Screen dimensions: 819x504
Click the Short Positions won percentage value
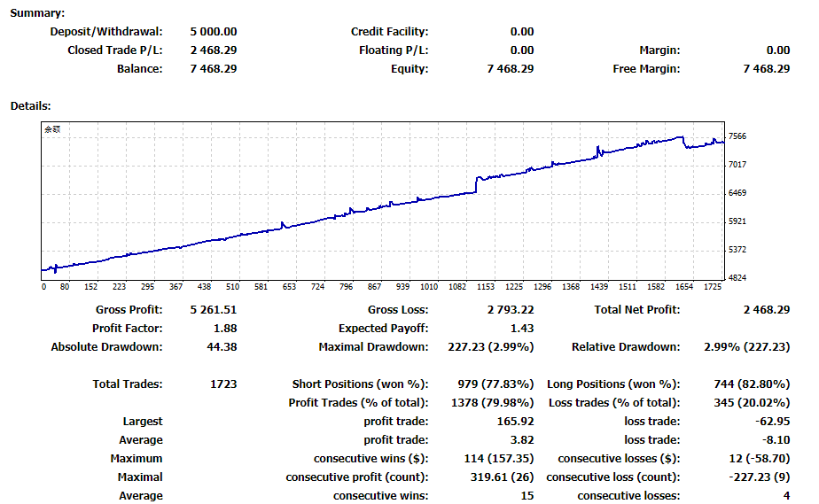[x=495, y=384]
